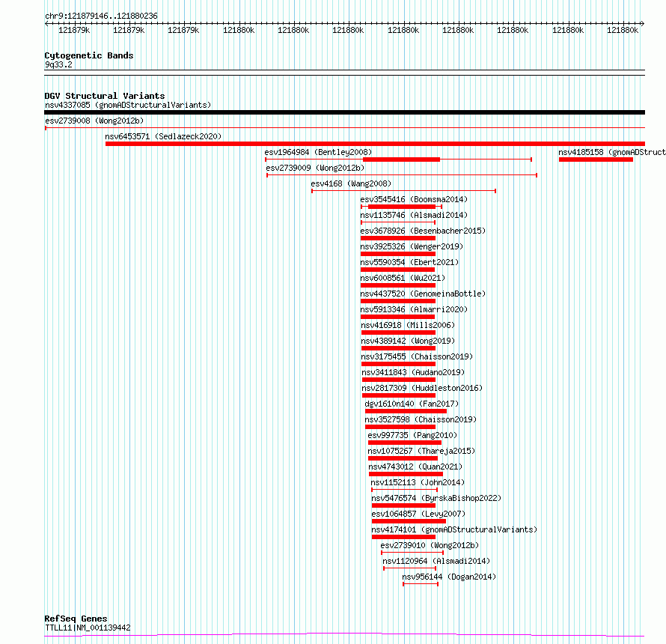Click the nsv4337085 gnomADStructuralVariants label
This screenshot has height=644, width=666.
(x=128, y=105)
